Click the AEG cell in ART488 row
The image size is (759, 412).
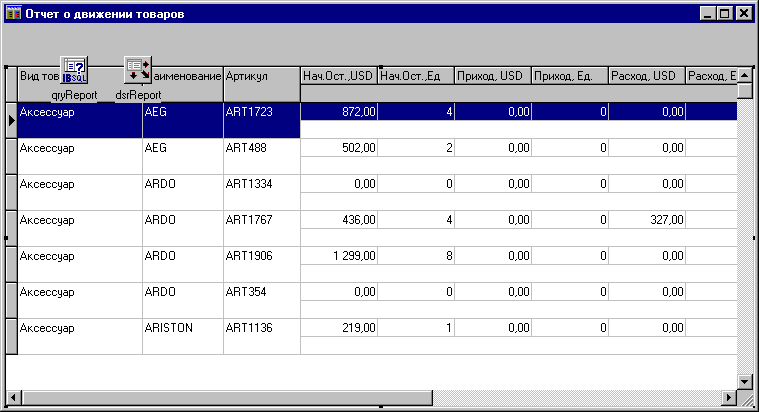point(183,156)
